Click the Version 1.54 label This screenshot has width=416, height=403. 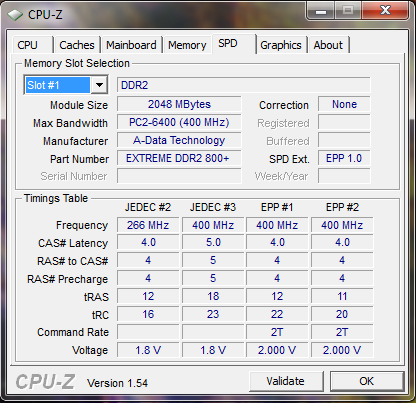pyautogui.click(x=117, y=383)
